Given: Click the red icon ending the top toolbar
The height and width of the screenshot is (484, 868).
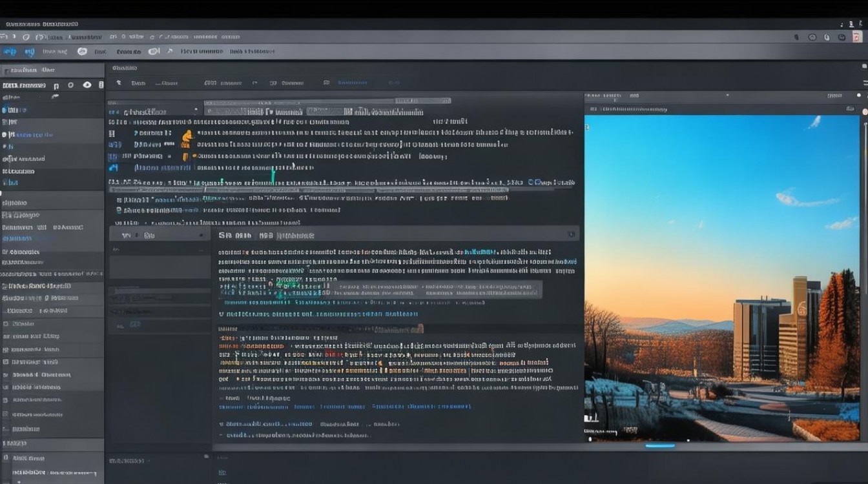Looking at the screenshot, I should (857, 37).
